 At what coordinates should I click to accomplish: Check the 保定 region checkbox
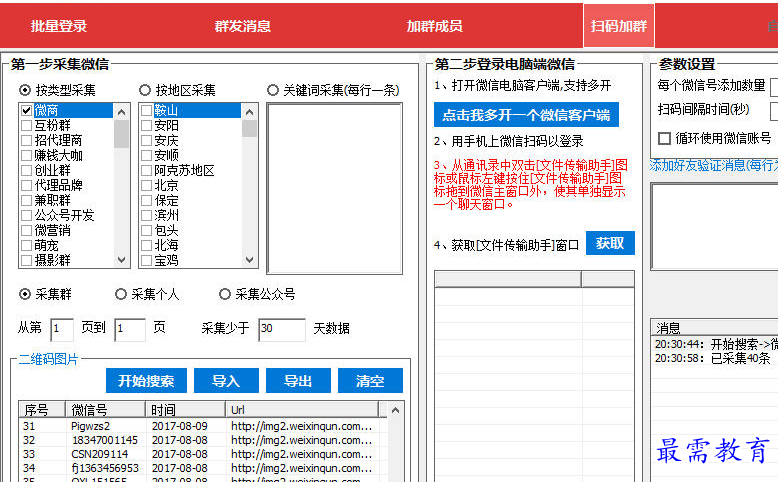(146, 201)
